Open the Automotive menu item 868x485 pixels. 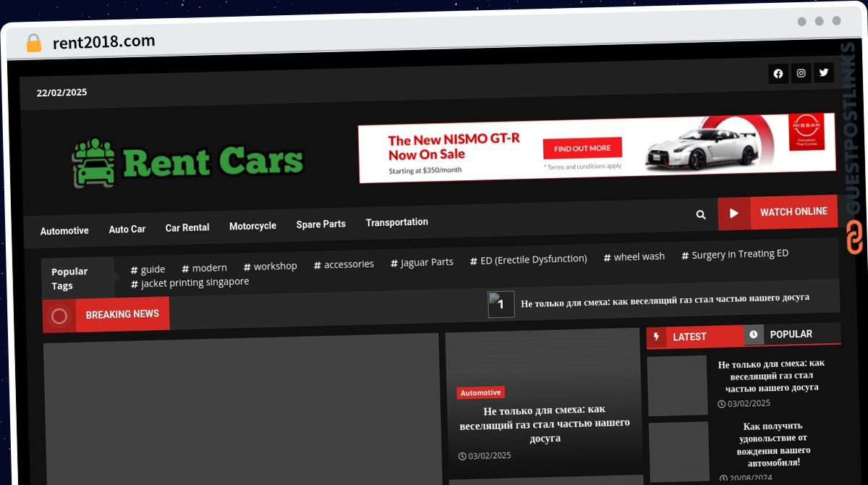click(64, 231)
